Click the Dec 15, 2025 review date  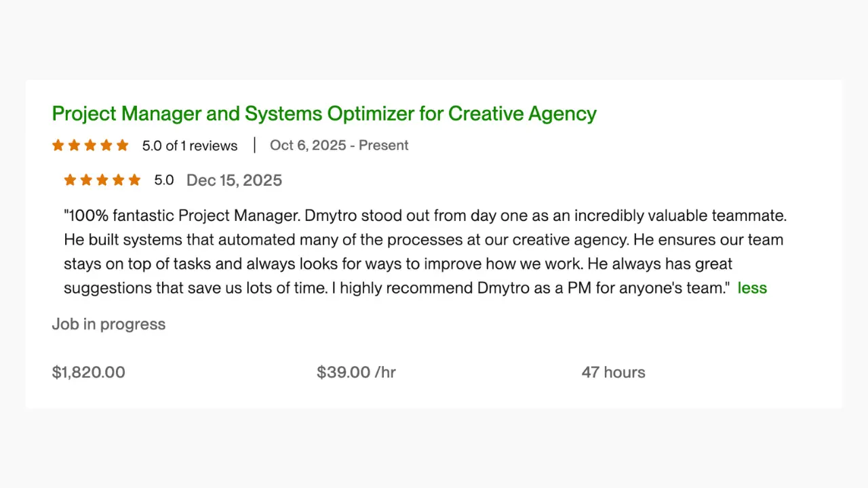pos(234,180)
